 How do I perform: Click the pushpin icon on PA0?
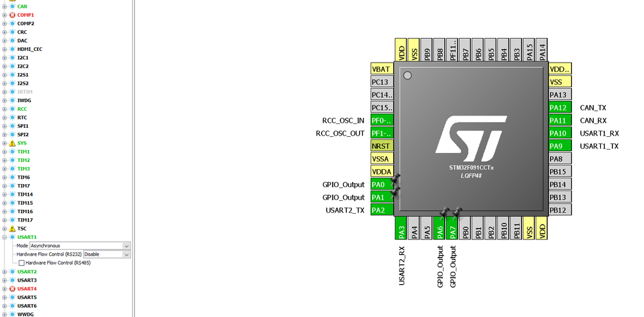[x=395, y=179]
